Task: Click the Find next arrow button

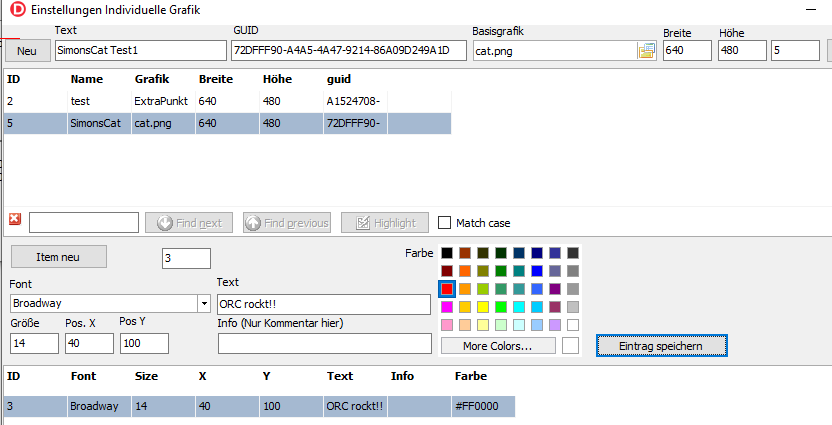Action: [188, 222]
